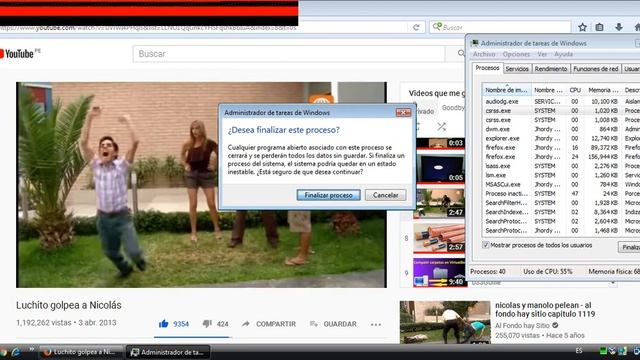Like the video with the thumbs up

[x=164, y=324]
